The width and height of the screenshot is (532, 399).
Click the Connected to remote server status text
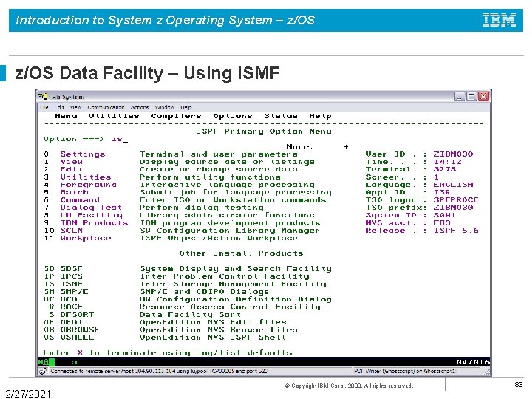coord(159,371)
